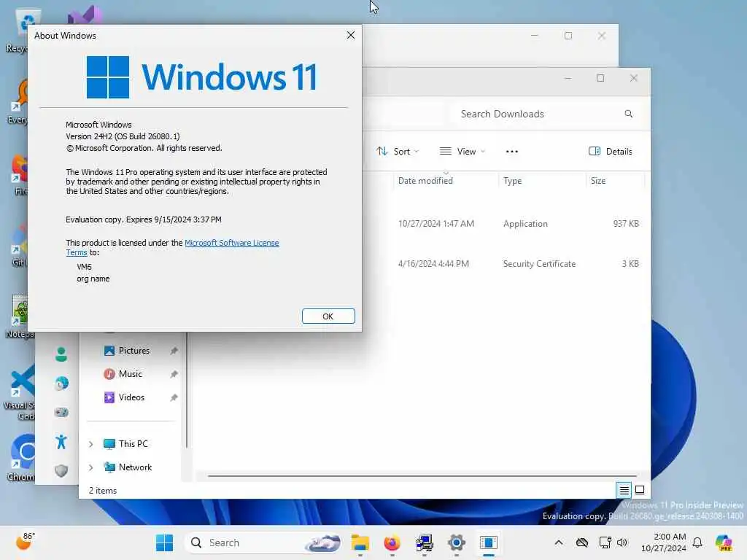The width and height of the screenshot is (747, 560).
Task: Click the '3 KB' size cell
Action: coord(630,264)
